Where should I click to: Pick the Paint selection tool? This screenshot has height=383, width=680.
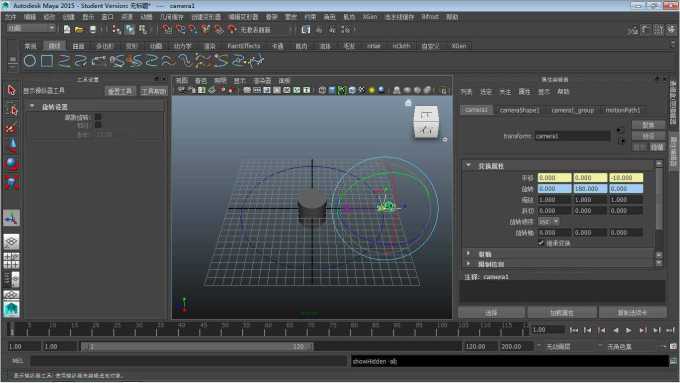[11, 128]
